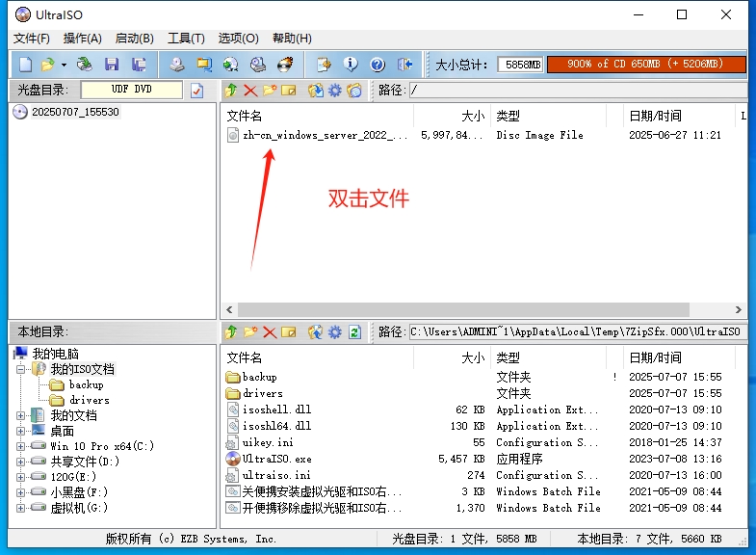
Task: Expand the Win 10 Pro x64(C:) drive
Action: click(20, 446)
